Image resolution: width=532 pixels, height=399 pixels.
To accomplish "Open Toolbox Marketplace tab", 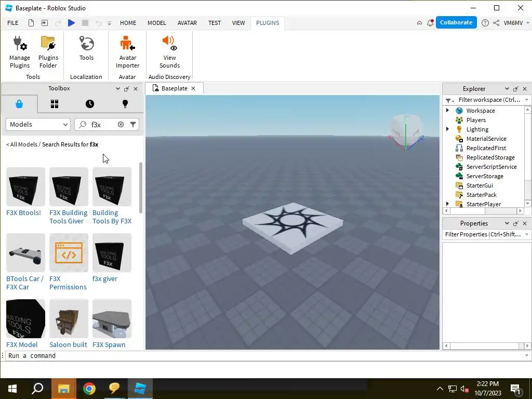I will click(x=19, y=104).
